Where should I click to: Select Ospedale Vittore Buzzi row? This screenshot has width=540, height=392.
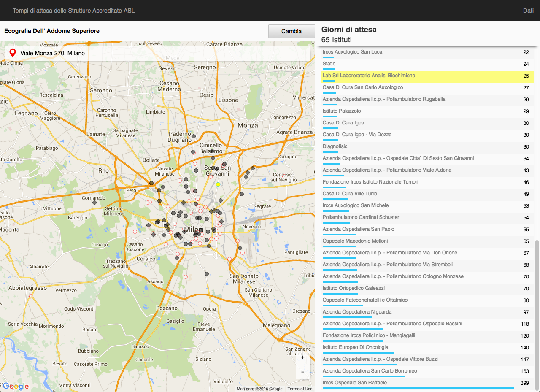tap(428, 360)
